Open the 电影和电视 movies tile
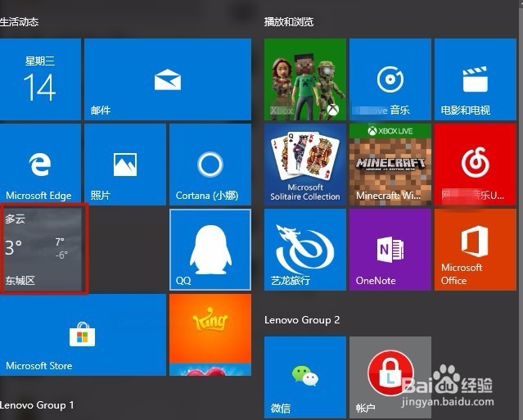The height and width of the screenshot is (420, 523). point(476,79)
